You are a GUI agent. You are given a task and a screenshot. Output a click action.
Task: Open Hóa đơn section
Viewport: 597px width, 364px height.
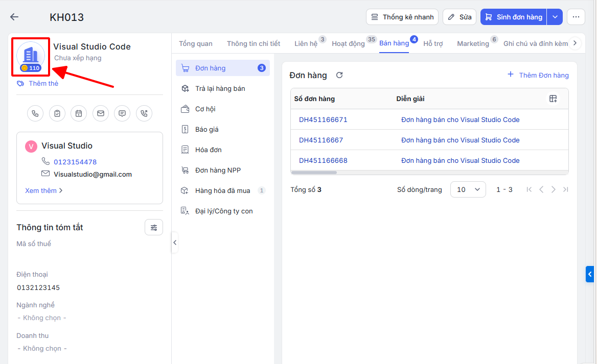pyautogui.click(x=223, y=150)
